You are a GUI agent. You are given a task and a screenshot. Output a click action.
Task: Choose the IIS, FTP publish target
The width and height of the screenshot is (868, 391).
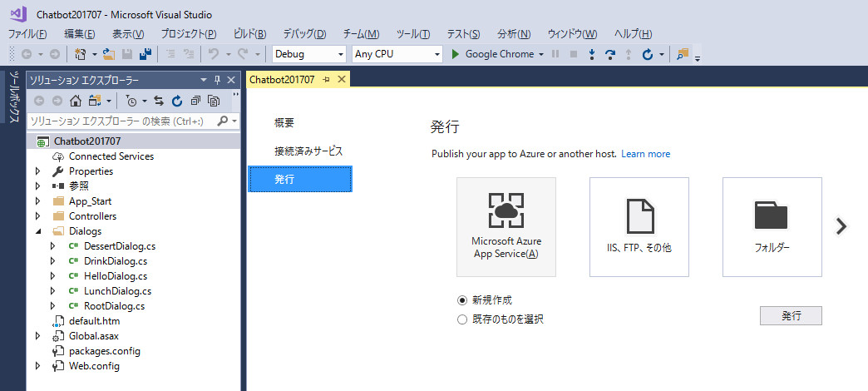click(639, 227)
